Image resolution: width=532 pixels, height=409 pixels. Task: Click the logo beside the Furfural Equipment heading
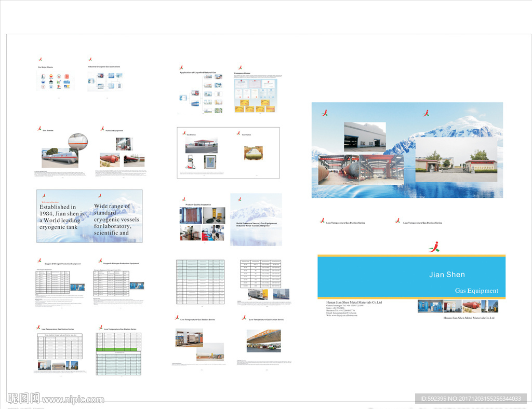(102, 129)
